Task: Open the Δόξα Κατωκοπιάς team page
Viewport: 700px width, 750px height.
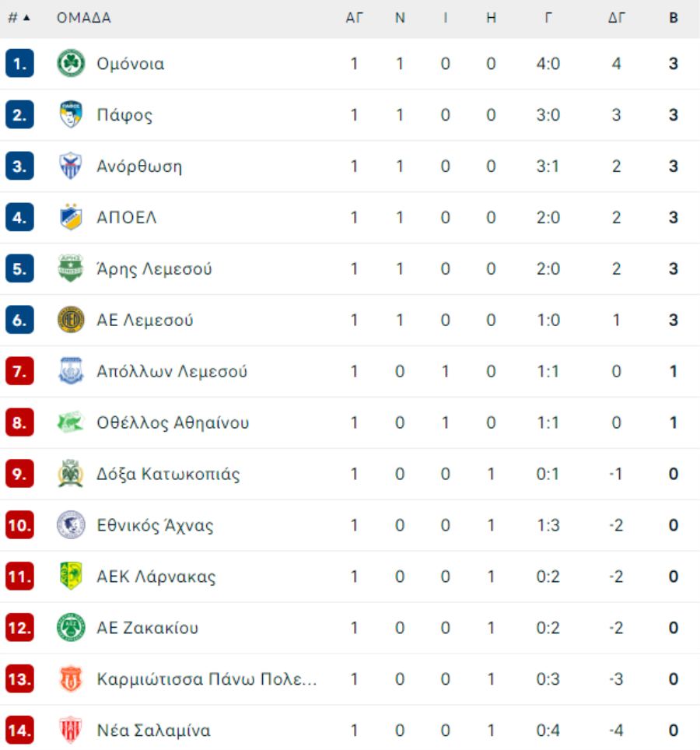Action: coord(168,474)
